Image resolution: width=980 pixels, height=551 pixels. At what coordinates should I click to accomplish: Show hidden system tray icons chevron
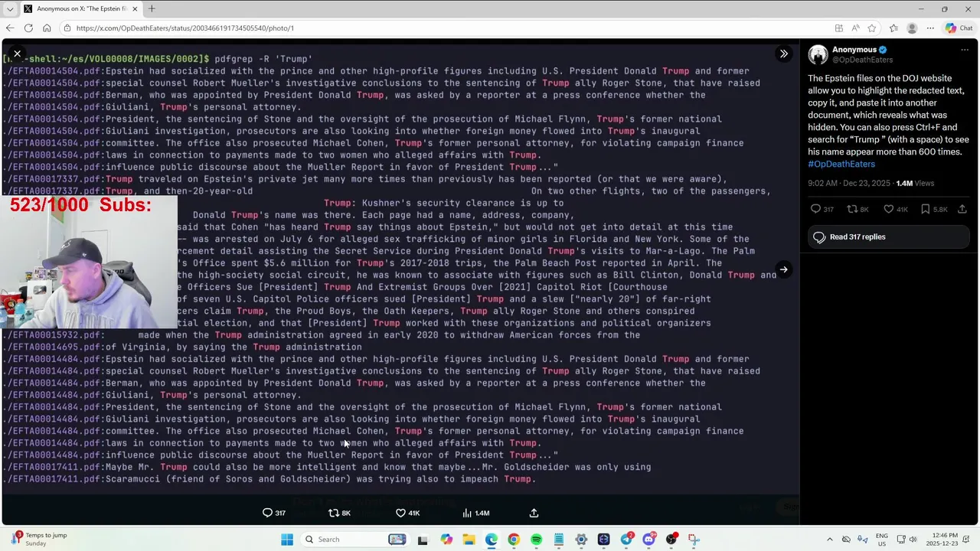pos(829,540)
